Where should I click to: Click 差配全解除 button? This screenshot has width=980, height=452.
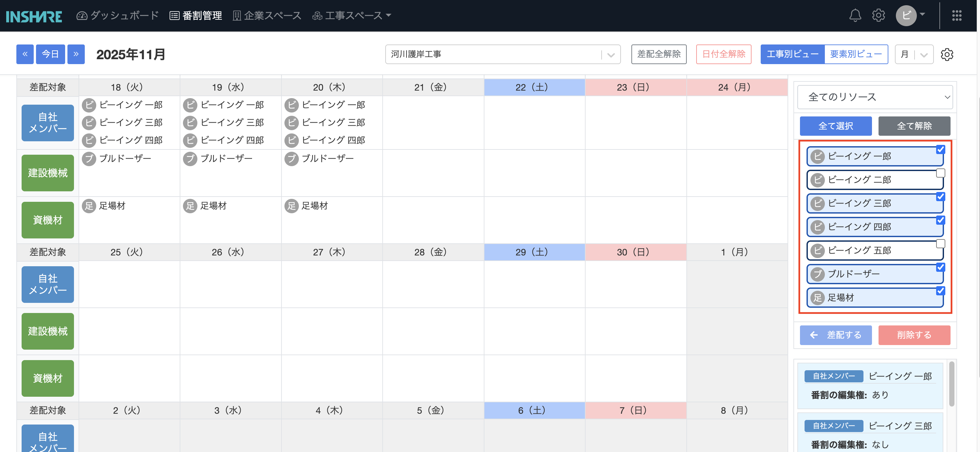tap(659, 54)
